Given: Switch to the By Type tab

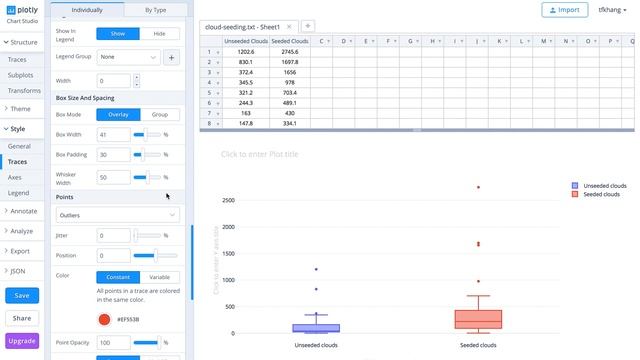Looking at the screenshot, I should coord(156,10).
